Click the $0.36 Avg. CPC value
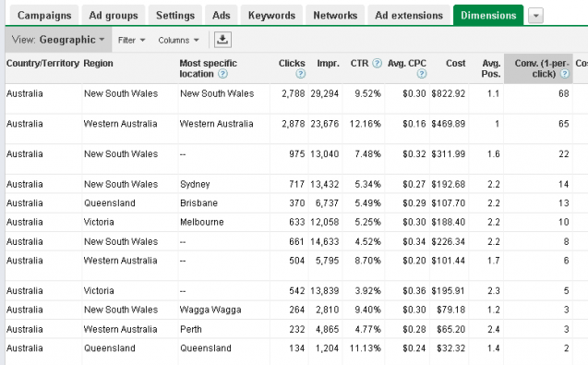 point(414,291)
